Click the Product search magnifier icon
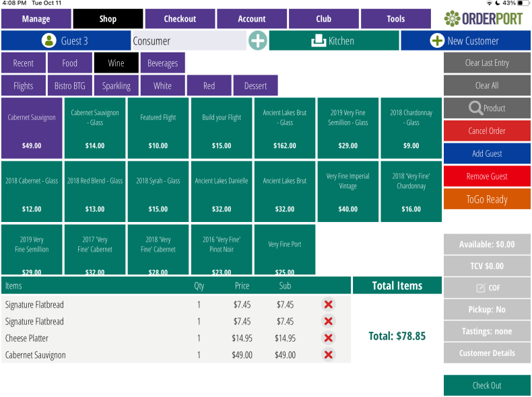This screenshot has width=532, height=397. (x=475, y=108)
